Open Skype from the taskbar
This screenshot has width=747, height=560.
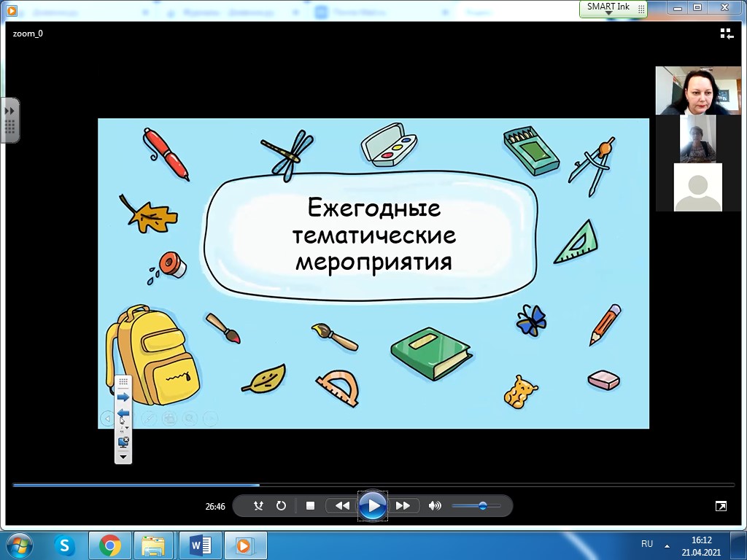[65, 545]
